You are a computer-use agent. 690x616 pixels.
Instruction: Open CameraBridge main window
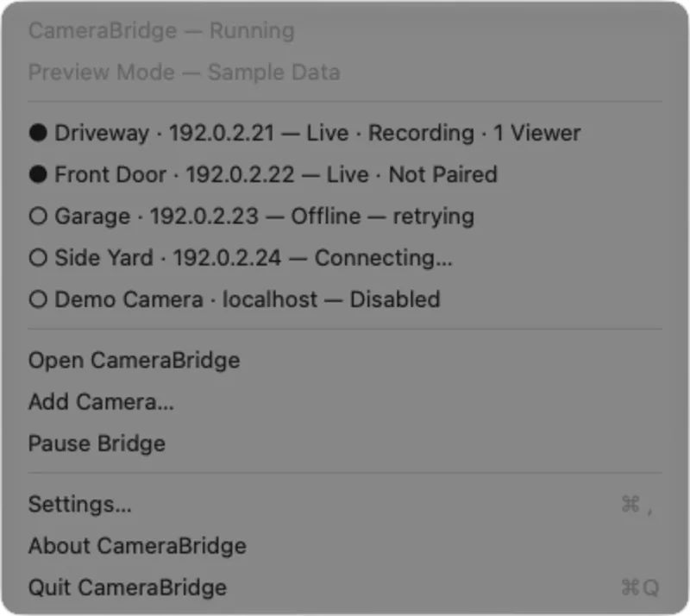coord(345,360)
